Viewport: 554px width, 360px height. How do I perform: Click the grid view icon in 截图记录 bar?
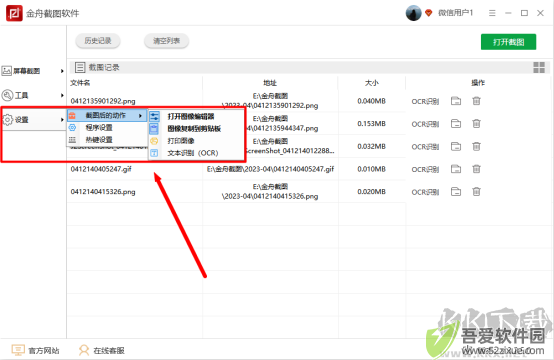(539, 67)
